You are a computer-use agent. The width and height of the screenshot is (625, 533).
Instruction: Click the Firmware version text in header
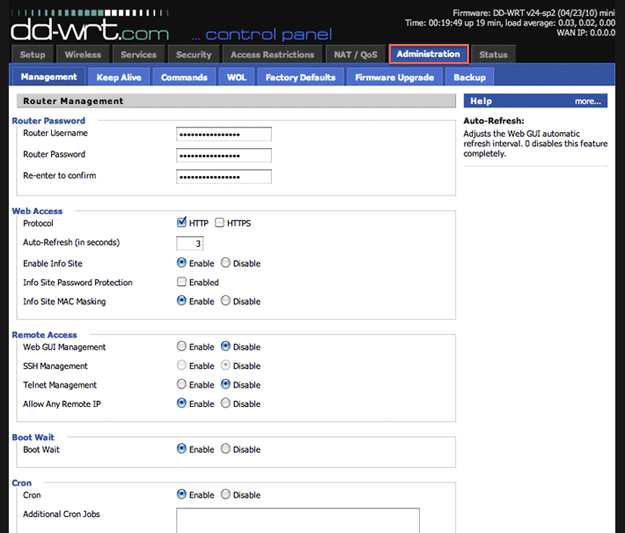534,13
